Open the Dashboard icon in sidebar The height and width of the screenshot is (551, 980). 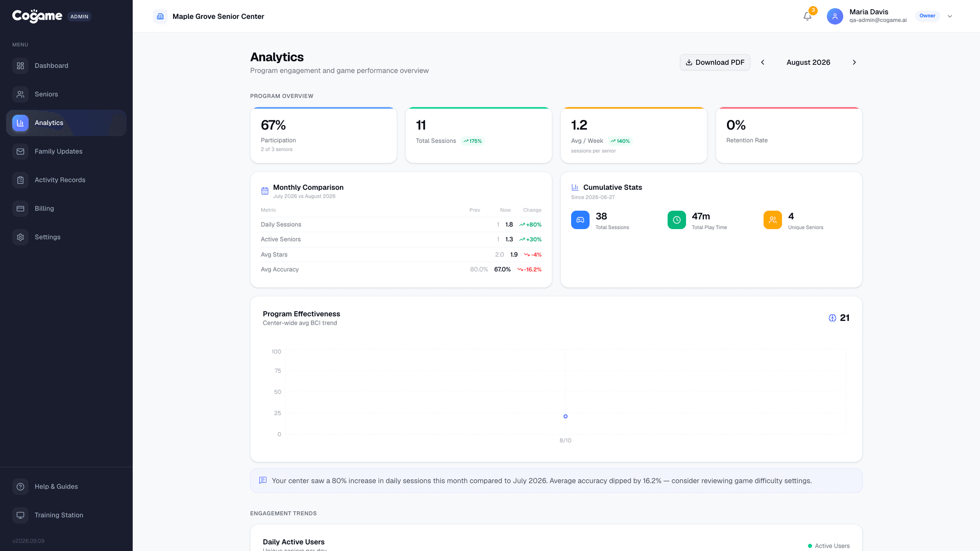(20, 66)
